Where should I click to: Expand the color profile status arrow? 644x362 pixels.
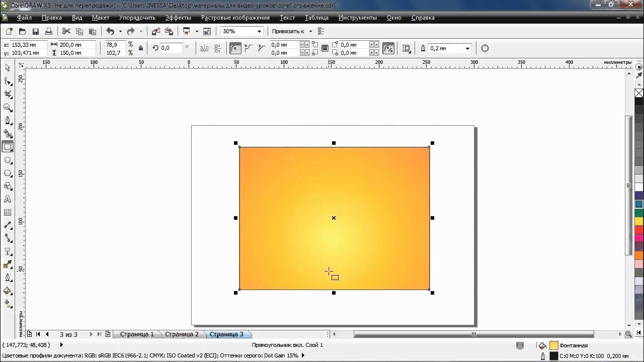click(303, 355)
